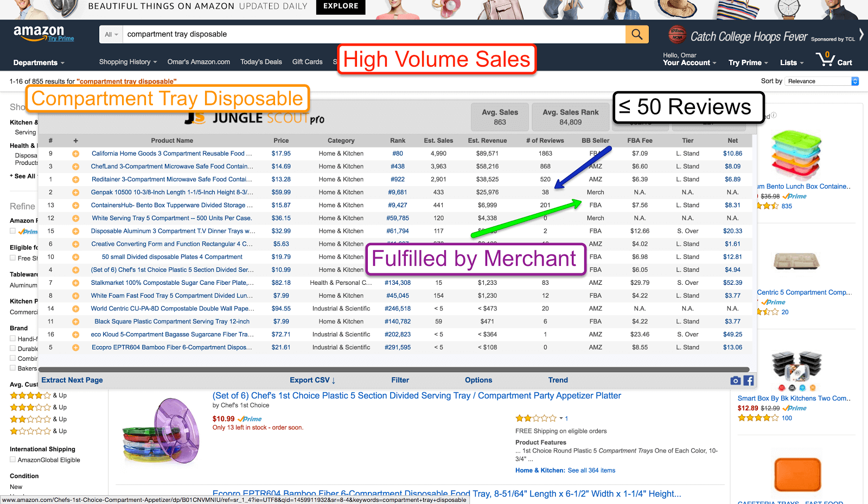Screen dimensions: 868x504
Task: Expand the Departments menu
Action: [x=39, y=63]
